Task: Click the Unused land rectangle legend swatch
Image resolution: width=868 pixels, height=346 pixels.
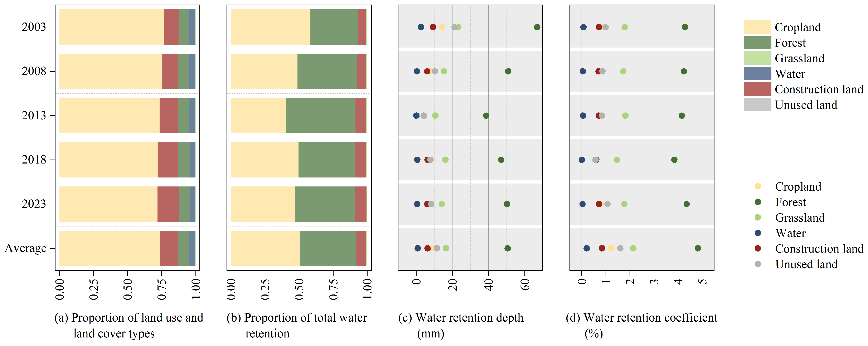Action: pyautogui.click(x=757, y=104)
